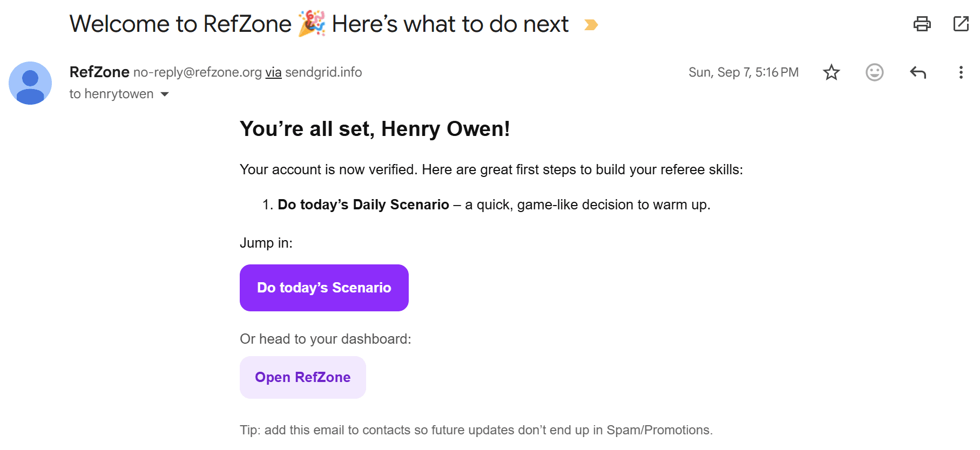Image resolution: width=980 pixels, height=450 pixels.
Task: Add an emoji reaction to the message
Action: pos(874,72)
